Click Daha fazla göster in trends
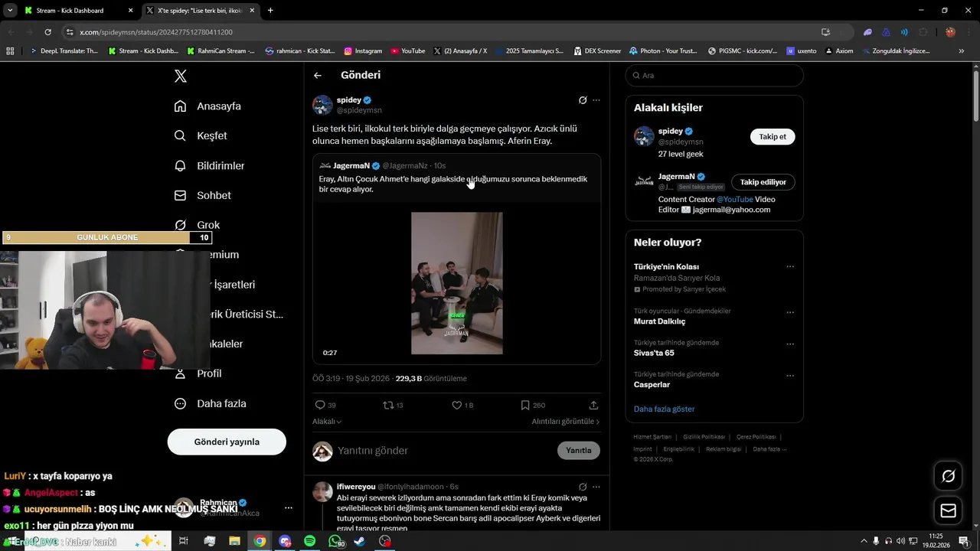The width and height of the screenshot is (980, 551). click(665, 409)
